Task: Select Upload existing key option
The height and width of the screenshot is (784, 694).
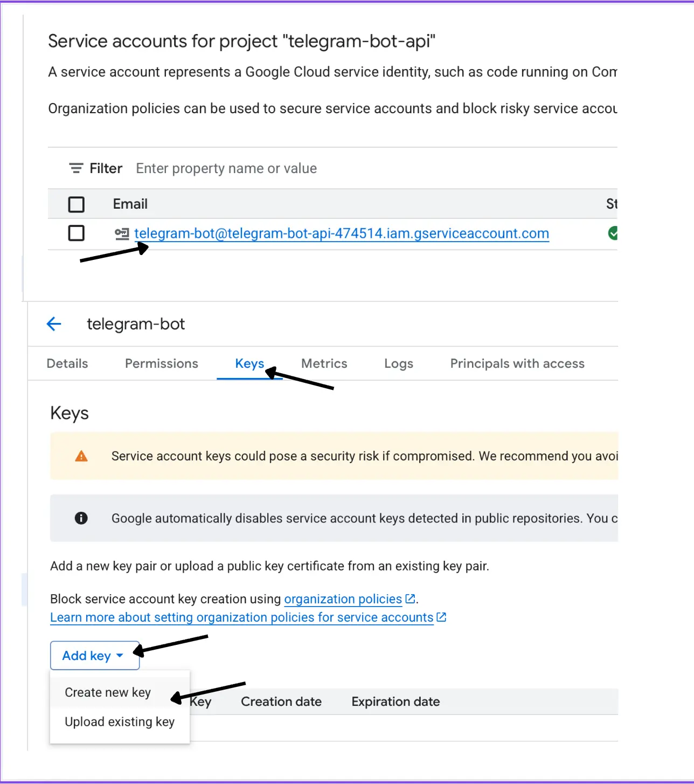Action: pyautogui.click(x=120, y=721)
